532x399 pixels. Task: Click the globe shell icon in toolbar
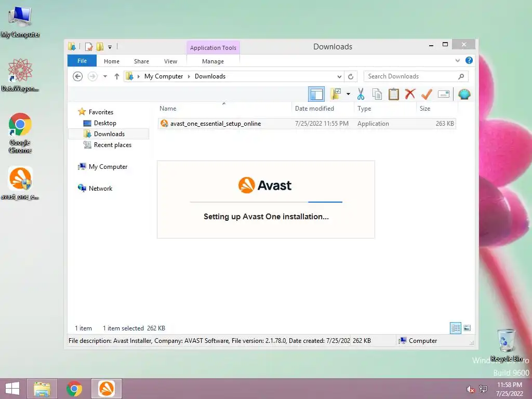[x=464, y=94]
